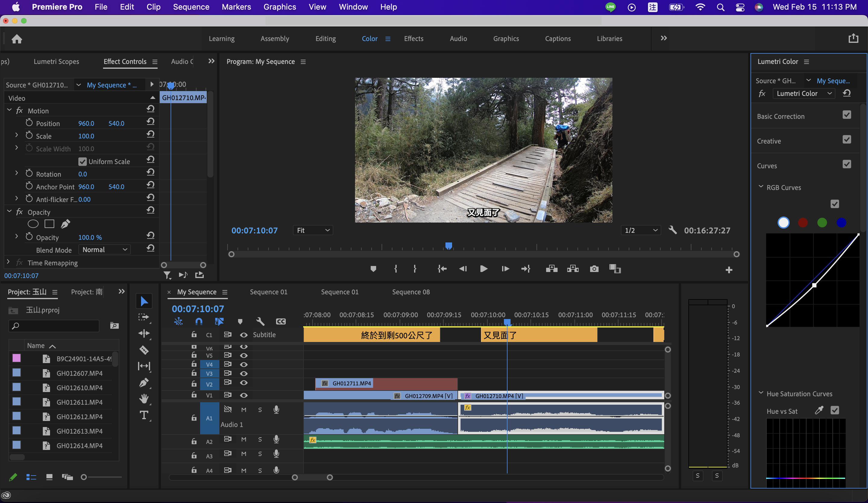The width and height of the screenshot is (868, 503).
Task: Open the Home screen icon
Action: [x=17, y=39]
